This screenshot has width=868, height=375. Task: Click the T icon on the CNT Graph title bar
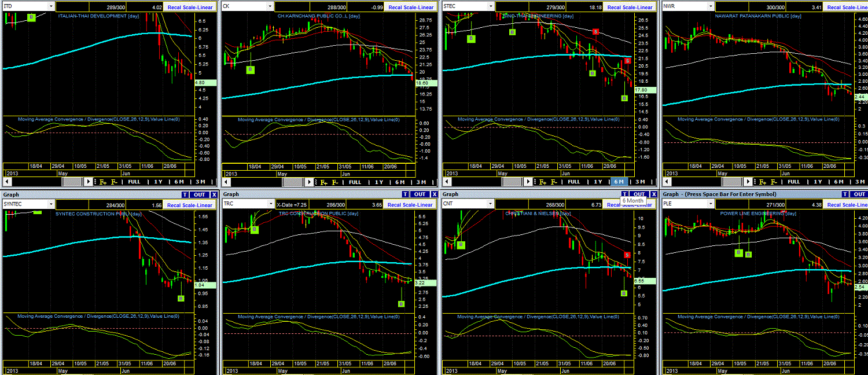coord(624,194)
